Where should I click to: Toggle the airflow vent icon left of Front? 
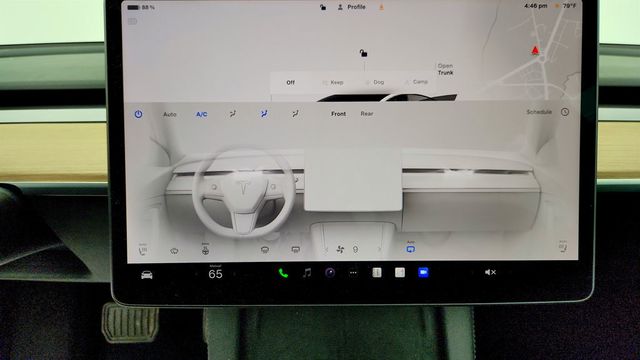point(295,114)
